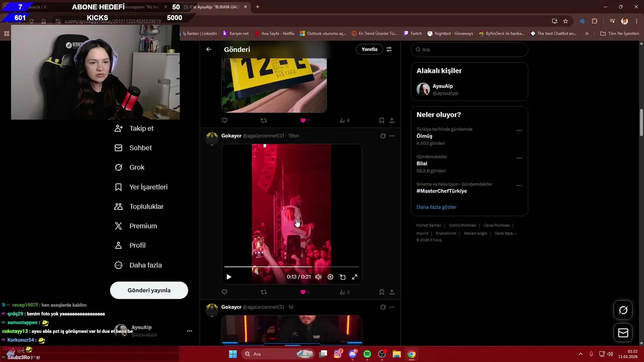The height and width of the screenshot is (362, 644).
Task: Open more options for #MasterChefTürkiye trend
Action: point(519,186)
